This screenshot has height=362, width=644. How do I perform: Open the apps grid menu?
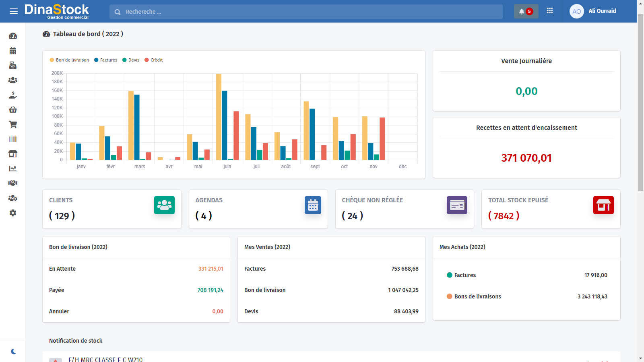click(x=550, y=11)
